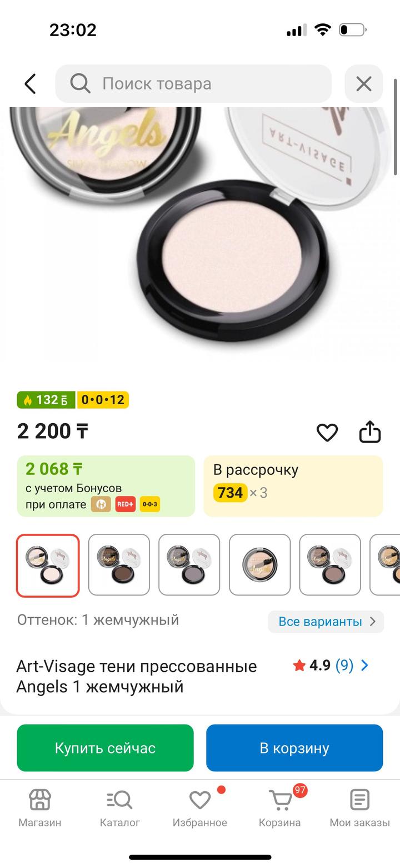
Task: Select the grey shade thumbnail
Action: coord(189,565)
